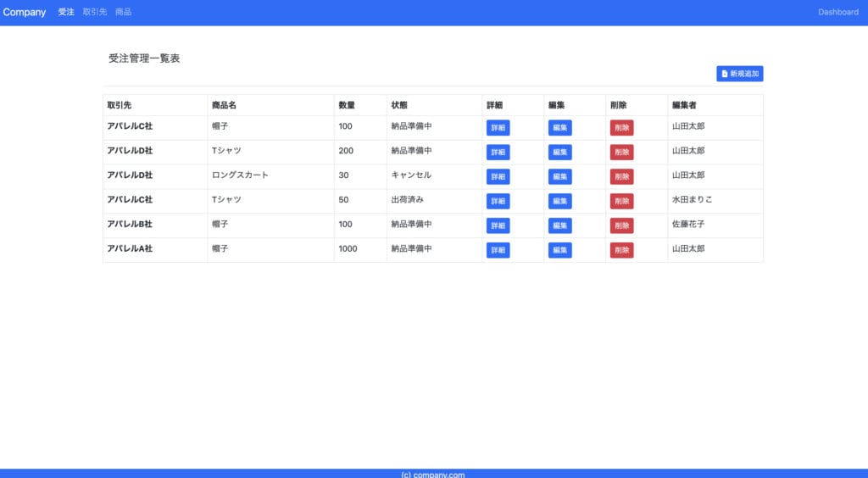Viewport: 868px width, 478px height.
Task: Remove the アパレルC社 帽子 order via 削除
Action: 621,127
